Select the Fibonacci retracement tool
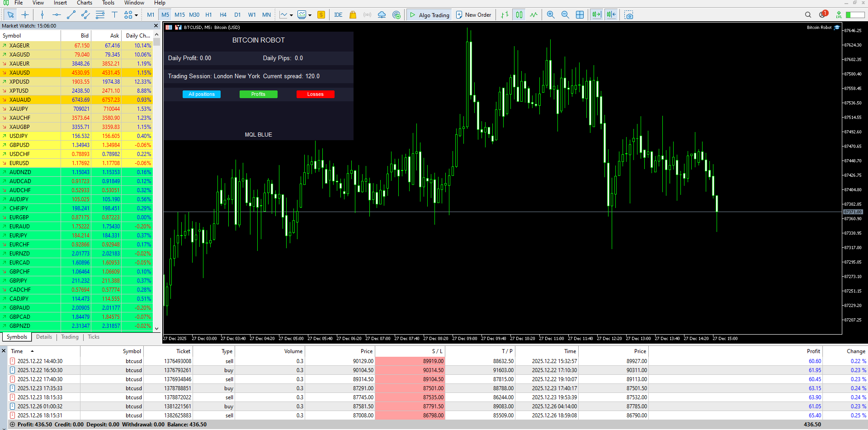This screenshot has height=430, width=868. click(x=100, y=15)
